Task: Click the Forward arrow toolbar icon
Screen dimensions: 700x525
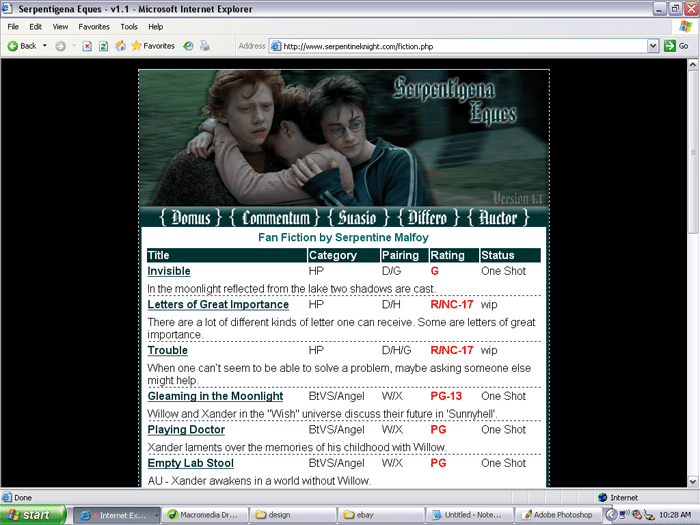Action: tap(60, 46)
